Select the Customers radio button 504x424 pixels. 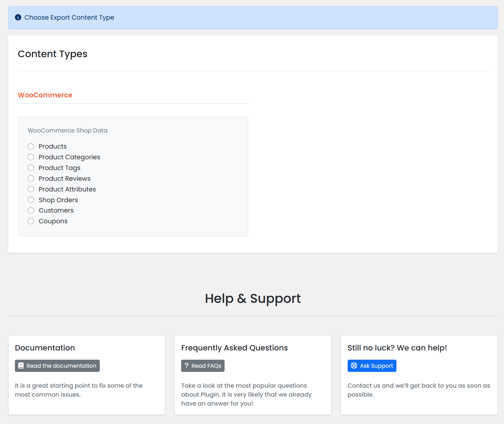pyautogui.click(x=31, y=210)
